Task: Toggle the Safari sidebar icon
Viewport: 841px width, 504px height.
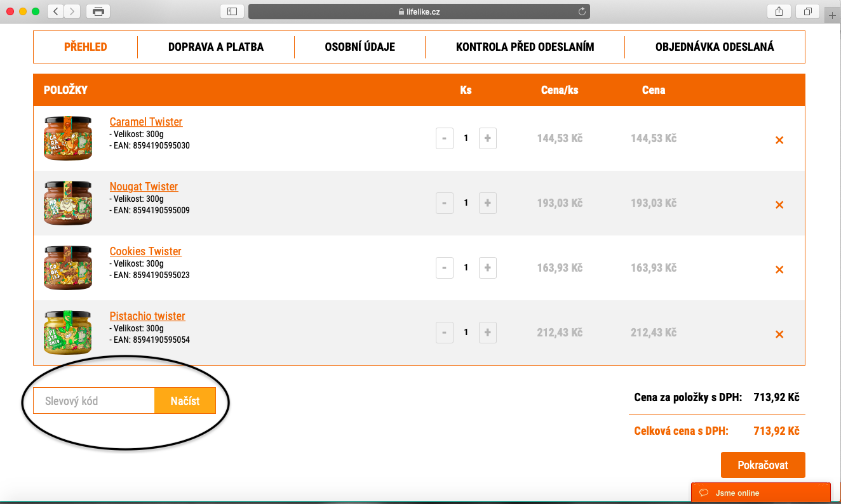Action: pyautogui.click(x=232, y=11)
